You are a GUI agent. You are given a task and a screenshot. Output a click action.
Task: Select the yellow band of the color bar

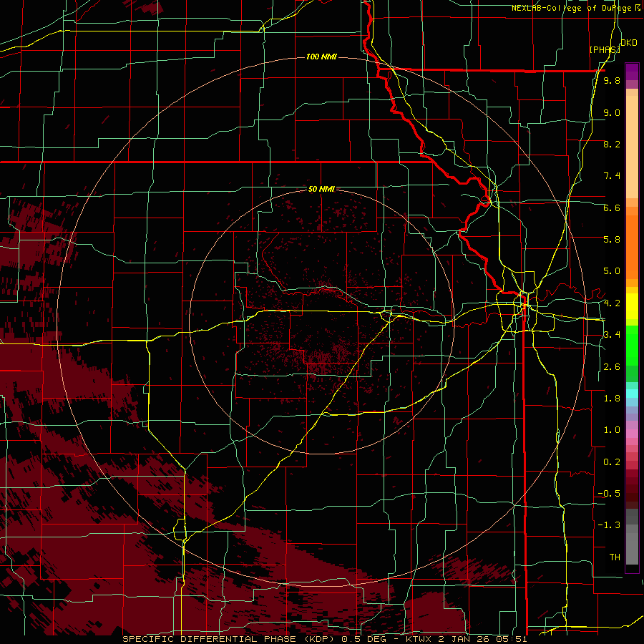pyautogui.click(x=632, y=306)
